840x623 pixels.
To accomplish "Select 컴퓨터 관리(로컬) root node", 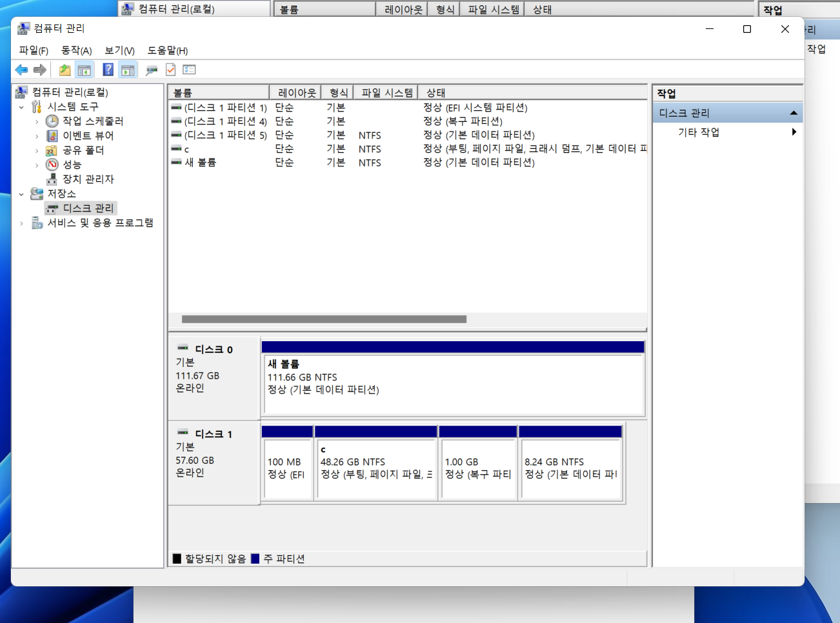I will [x=70, y=92].
